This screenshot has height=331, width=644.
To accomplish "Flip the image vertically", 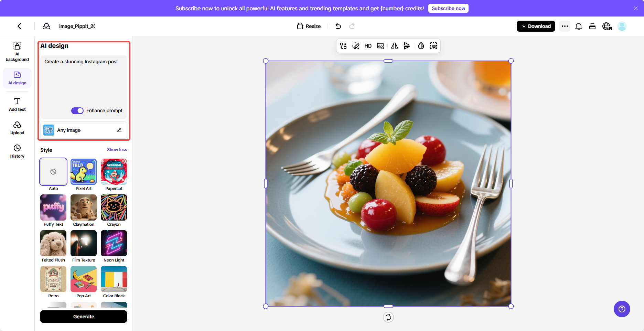I will pos(407,46).
